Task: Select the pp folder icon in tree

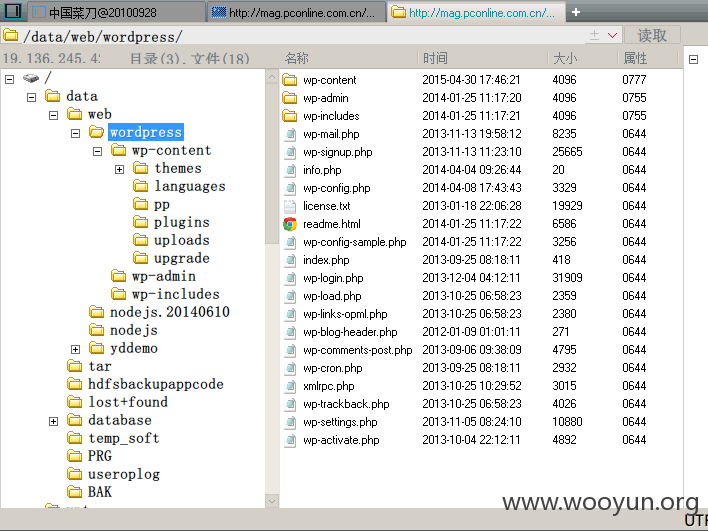Action: [x=140, y=204]
